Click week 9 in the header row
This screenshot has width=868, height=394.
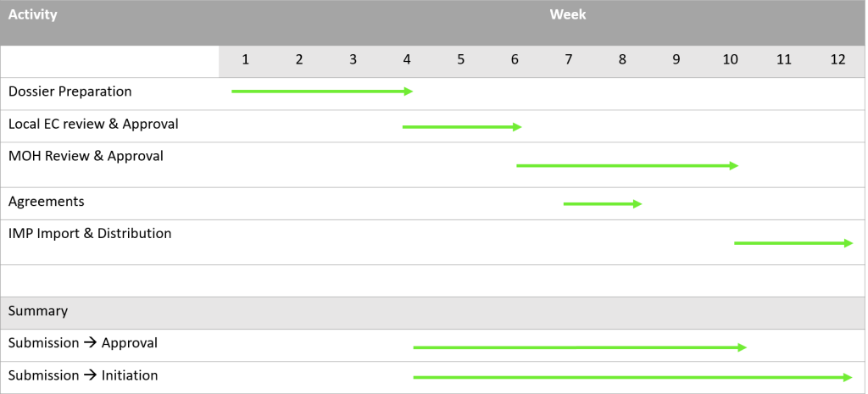coord(676,59)
